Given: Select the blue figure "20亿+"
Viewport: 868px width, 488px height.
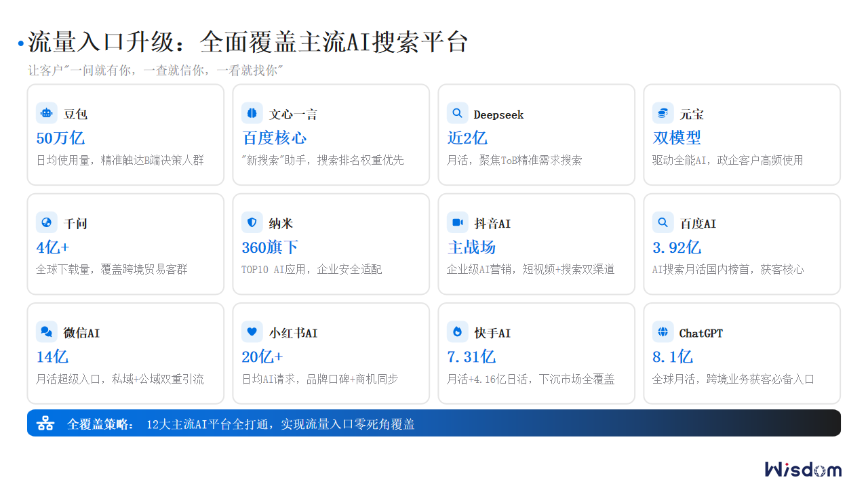Looking at the screenshot, I should pos(262,357).
